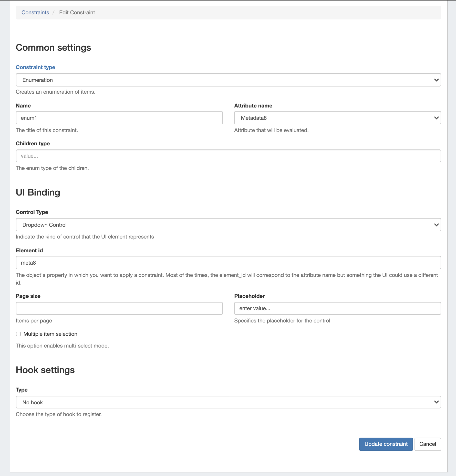Click the Name field label
Image resolution: width=456 pixels, height=476 pixels.
23,106
